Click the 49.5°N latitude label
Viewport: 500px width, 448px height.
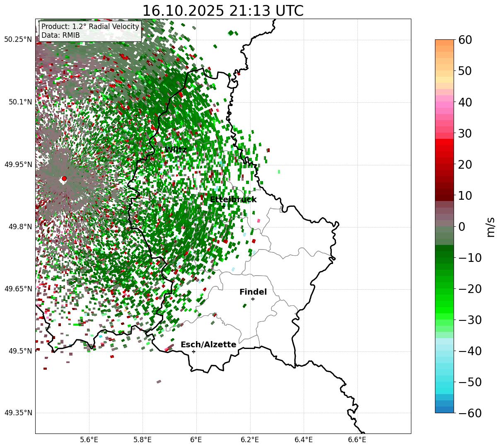point(20,351)
